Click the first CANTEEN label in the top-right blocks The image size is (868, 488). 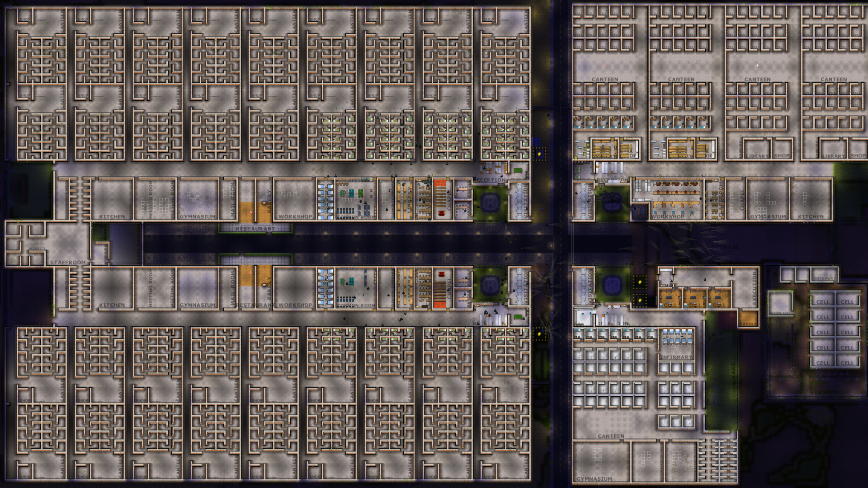(x=605, y=79)
